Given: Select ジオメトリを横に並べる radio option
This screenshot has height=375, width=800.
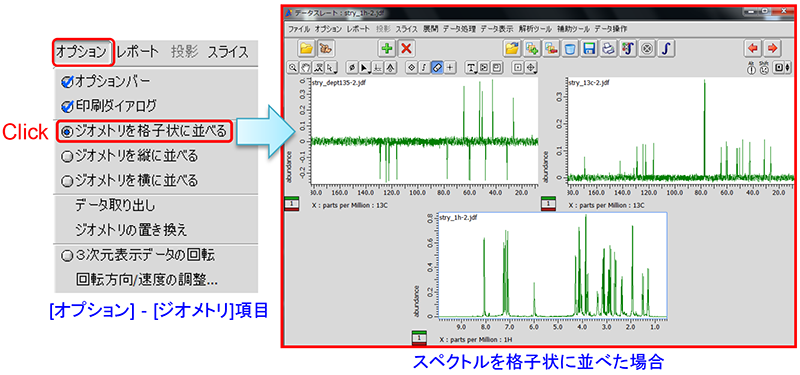Looking at the screenshot, I should click(129, 180).
